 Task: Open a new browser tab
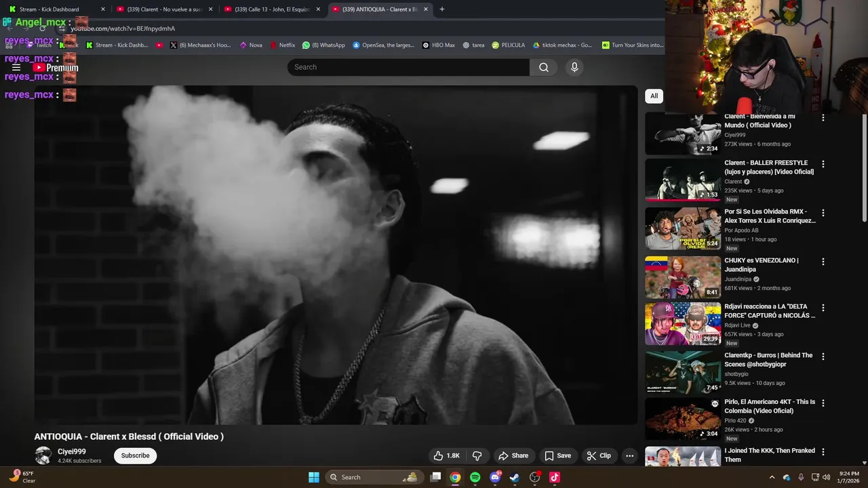tap(442, 9)
